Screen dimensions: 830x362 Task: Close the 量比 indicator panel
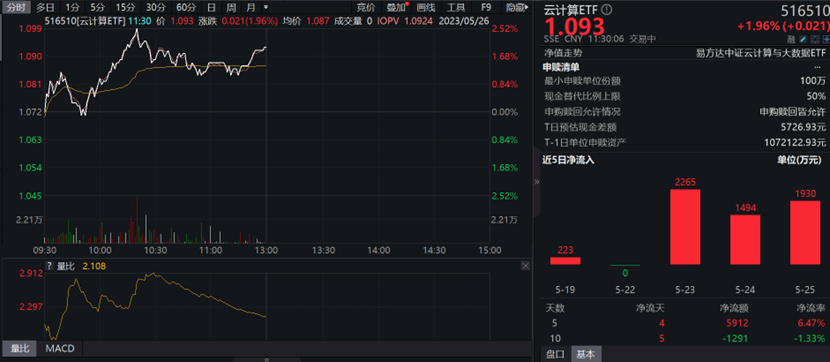(x=525, y=266)
